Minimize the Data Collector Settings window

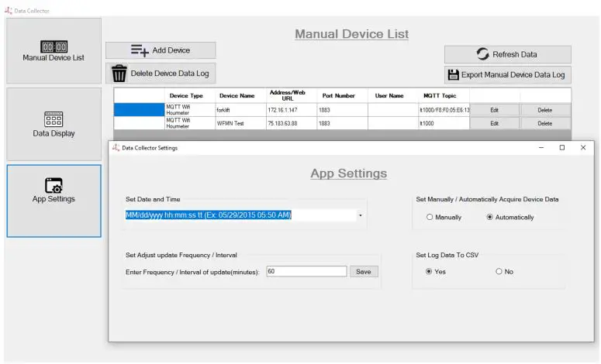[x=541, y=147]
